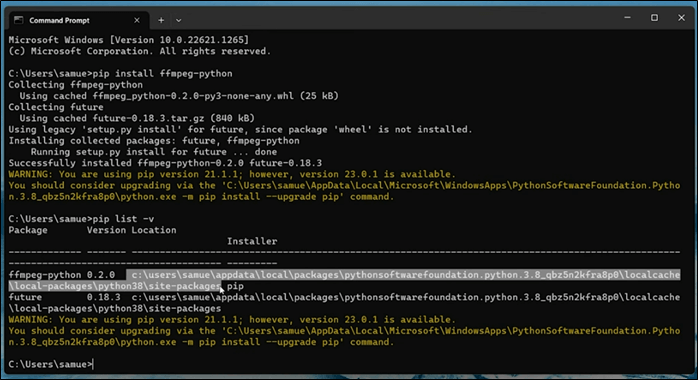Close the Command Prompt tab

tap(137, 20)
